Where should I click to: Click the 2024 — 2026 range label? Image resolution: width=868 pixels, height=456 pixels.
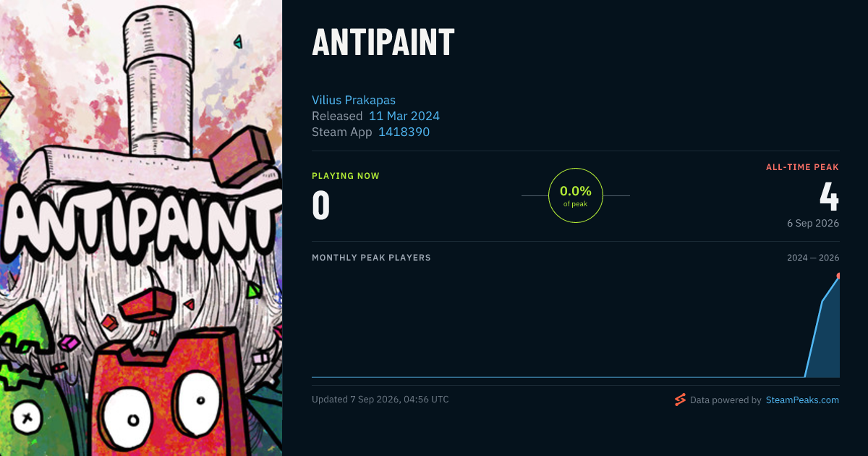(813, 258)
